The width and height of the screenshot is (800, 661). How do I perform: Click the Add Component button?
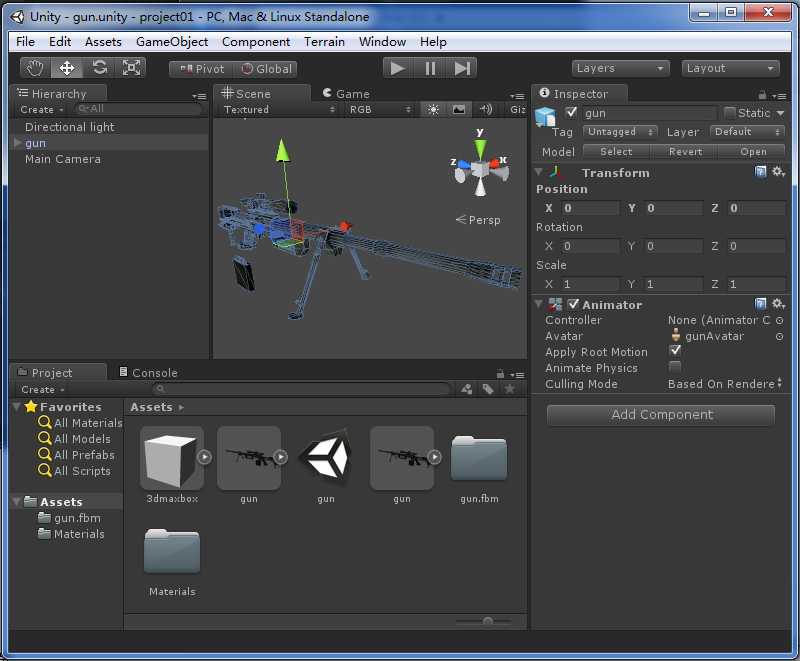[661, 415]
